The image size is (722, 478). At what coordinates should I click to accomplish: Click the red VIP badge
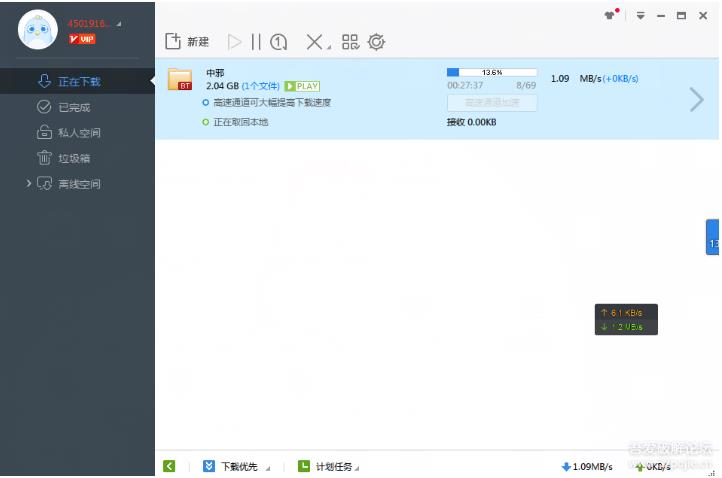pyautogui.click(x=82, y=39)
